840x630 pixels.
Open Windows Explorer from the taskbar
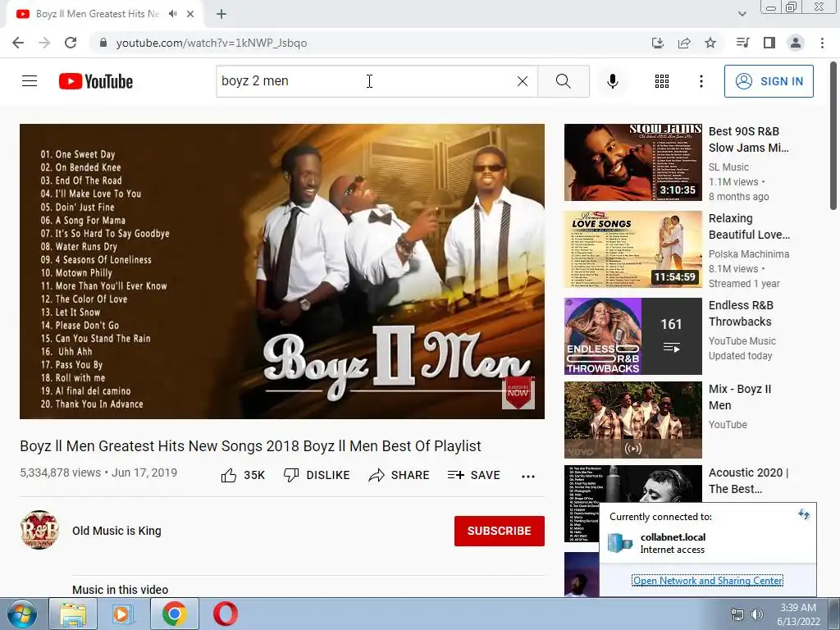pyautogui.click(x=73, y=614)
